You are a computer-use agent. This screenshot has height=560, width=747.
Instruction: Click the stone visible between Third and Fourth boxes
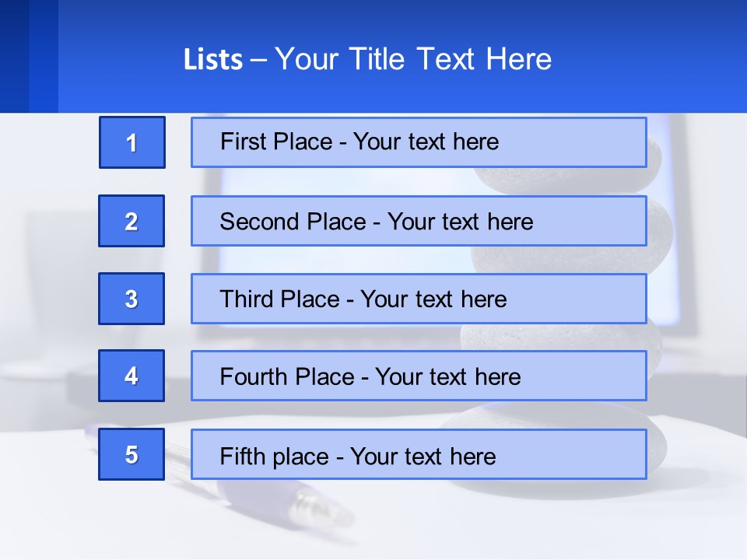click(x=560, y=337)
